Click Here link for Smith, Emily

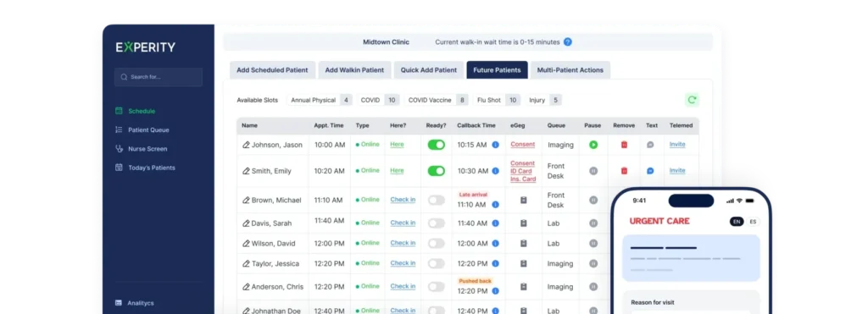click(x=397, y=171)
